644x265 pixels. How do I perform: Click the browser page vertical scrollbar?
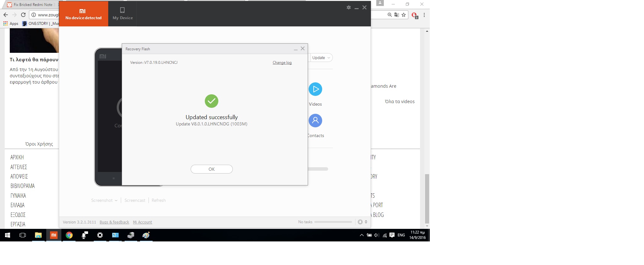pos(427,198)
